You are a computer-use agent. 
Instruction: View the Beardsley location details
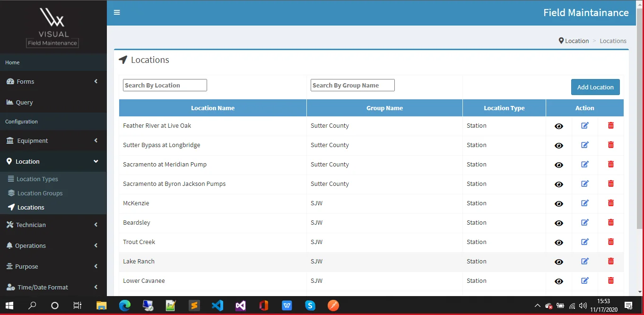click(x=559, y=223)
